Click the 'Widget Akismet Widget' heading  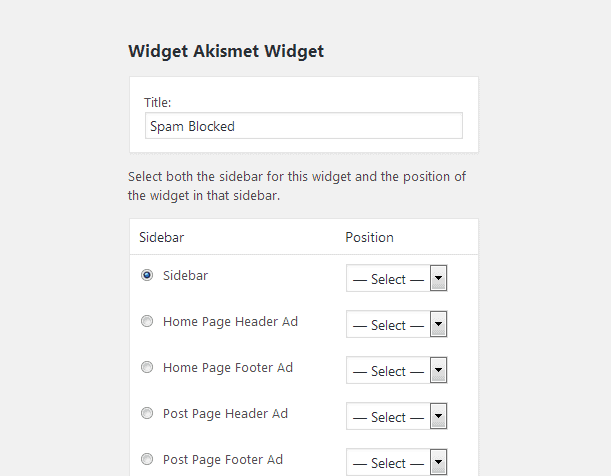226,51
